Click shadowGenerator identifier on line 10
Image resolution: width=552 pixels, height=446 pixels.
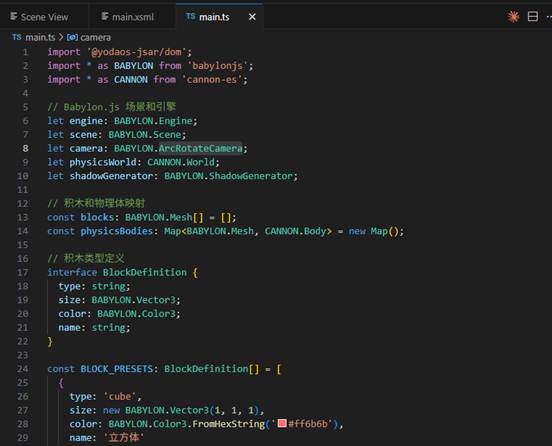111,176
